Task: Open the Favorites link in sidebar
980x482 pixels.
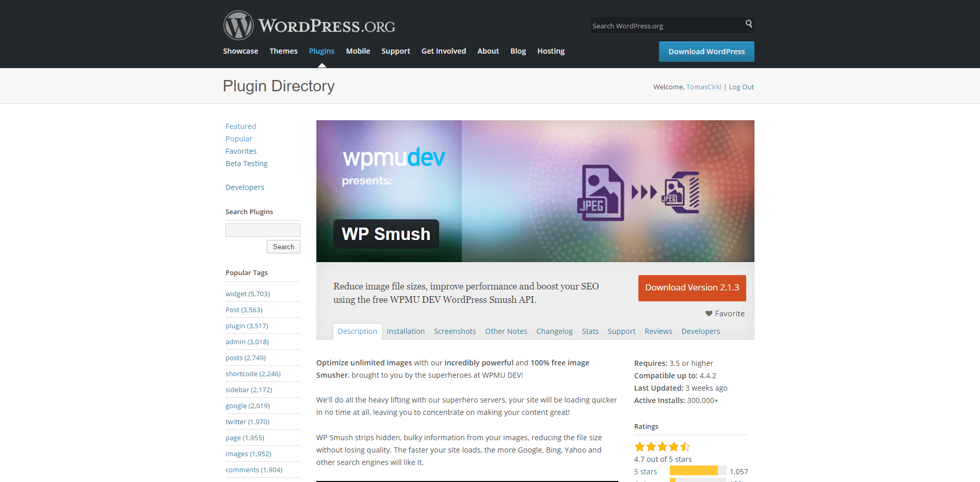Action: coord(241,151)
